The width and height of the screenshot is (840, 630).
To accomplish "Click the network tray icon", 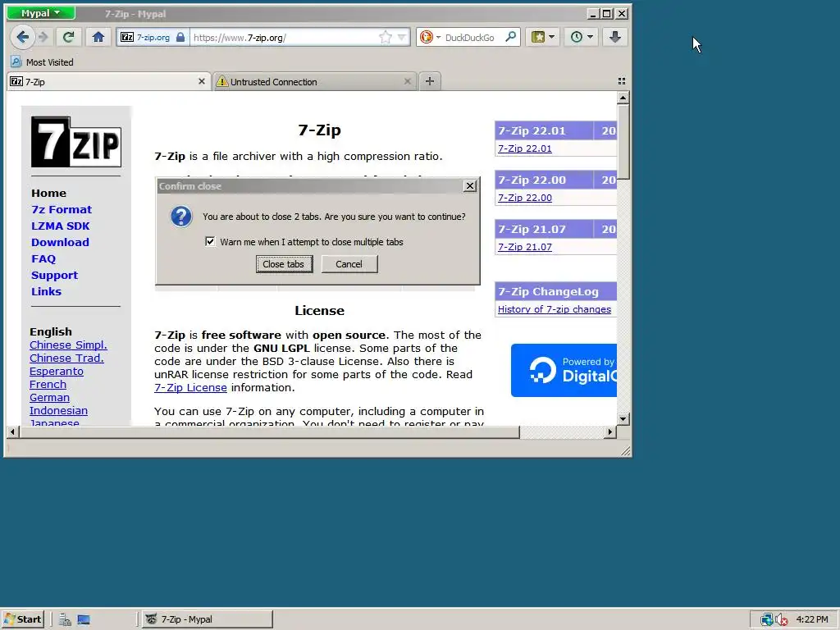I will pyautogui.click(x=767, y=620).
